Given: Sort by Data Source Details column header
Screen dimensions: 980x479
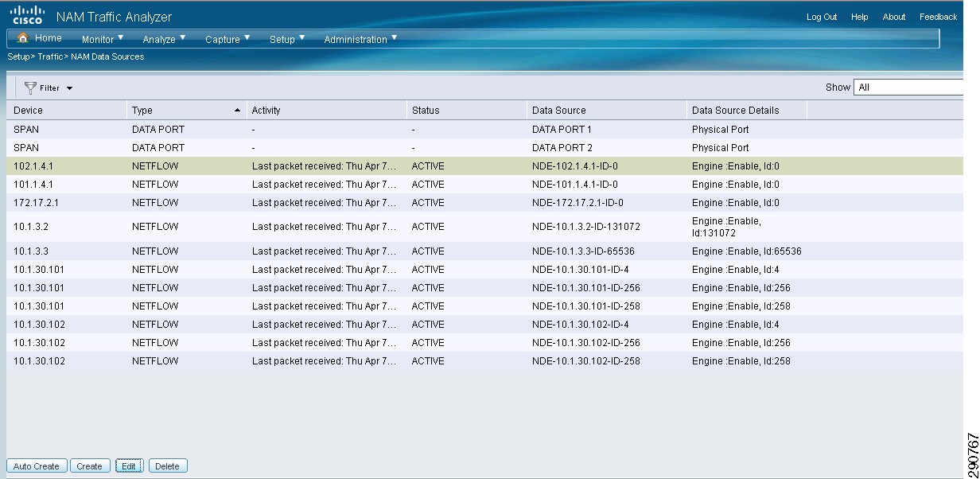Looking at the screenshot, I should point(747,111).
